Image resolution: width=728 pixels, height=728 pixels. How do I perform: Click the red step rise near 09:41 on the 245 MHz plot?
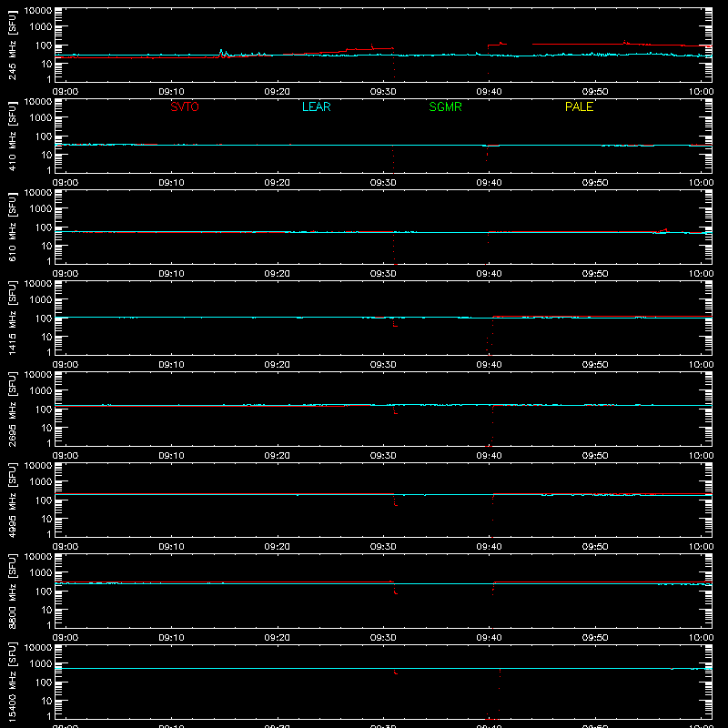(x=496, y=45)
